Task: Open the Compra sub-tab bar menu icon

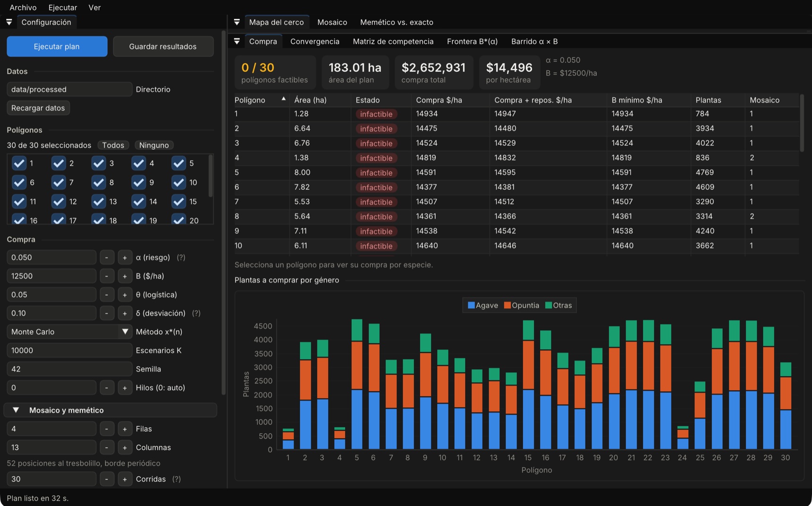Action: (x=237, y=42)
